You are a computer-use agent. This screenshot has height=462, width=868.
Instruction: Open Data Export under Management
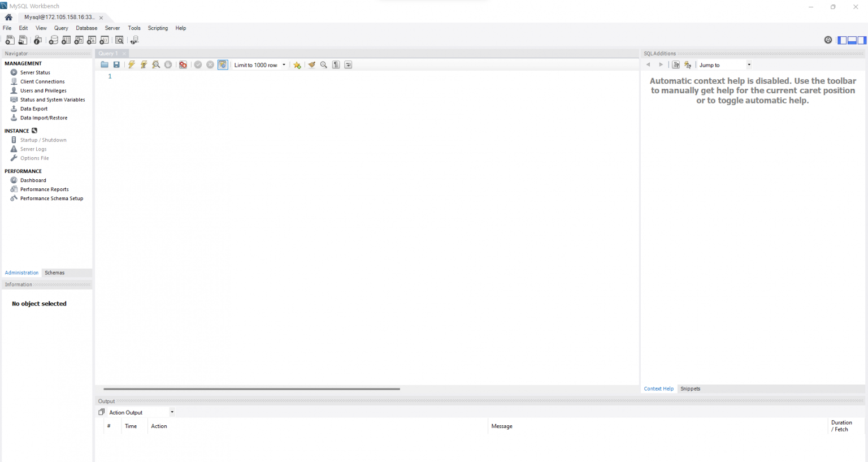click(33, 109)
